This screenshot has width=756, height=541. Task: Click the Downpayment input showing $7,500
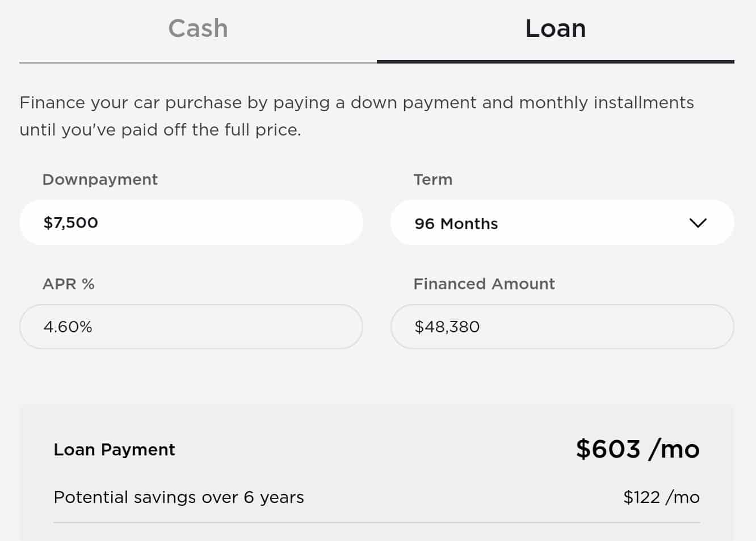coord(191,222)
